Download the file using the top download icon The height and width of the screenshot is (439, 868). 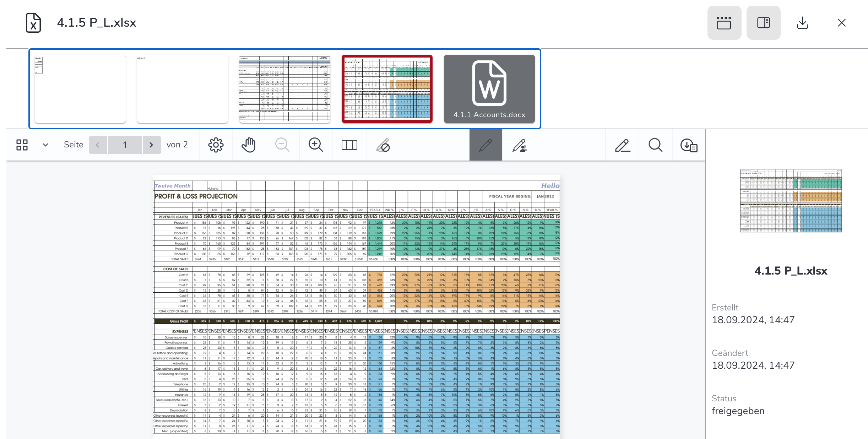[x=802, y=23]
